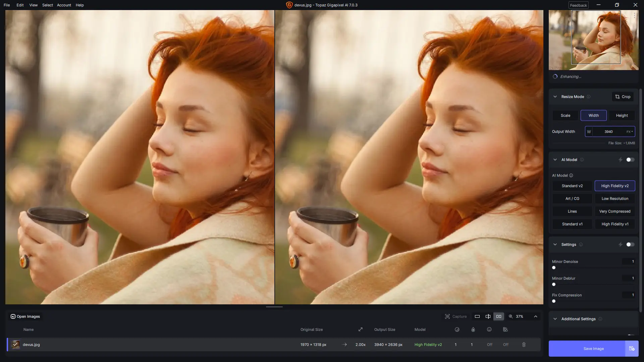This screenshot has width=644, height=362.
Task: Choose the Low Resolution AI model
Action: [614, 198]
